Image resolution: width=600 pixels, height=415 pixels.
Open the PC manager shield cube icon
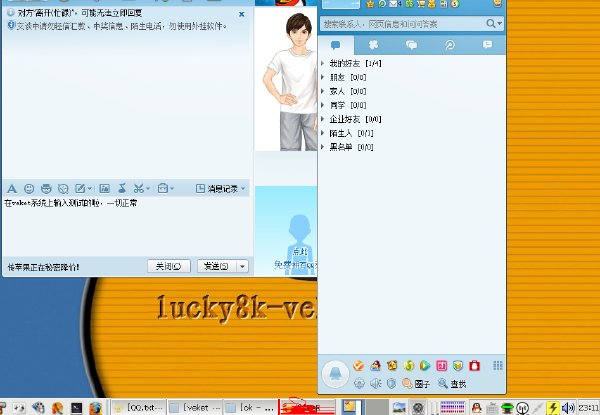(x=458, y=366)
